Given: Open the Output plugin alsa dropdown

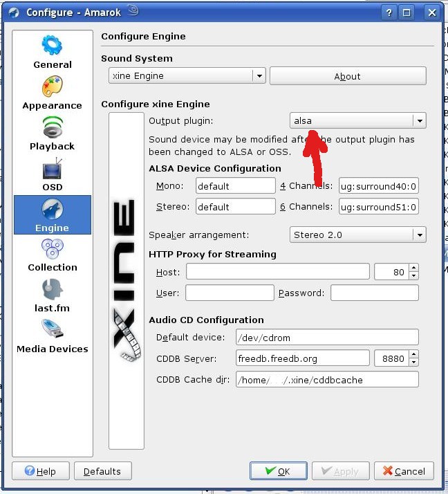Looking at the screenshot, I should pos(357,120).
